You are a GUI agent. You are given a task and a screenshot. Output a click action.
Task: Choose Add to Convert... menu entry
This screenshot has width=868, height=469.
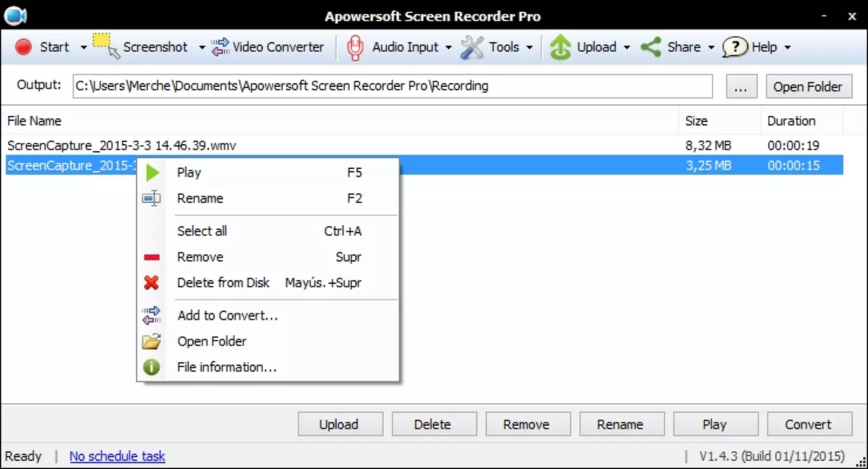(x=269, y=315)
